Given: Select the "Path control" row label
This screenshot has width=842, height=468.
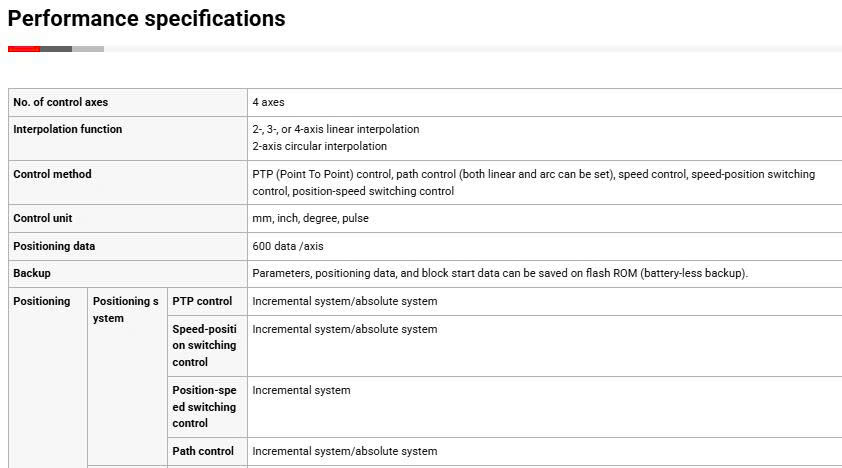Looking at the screenshot, I should point(203,451).
